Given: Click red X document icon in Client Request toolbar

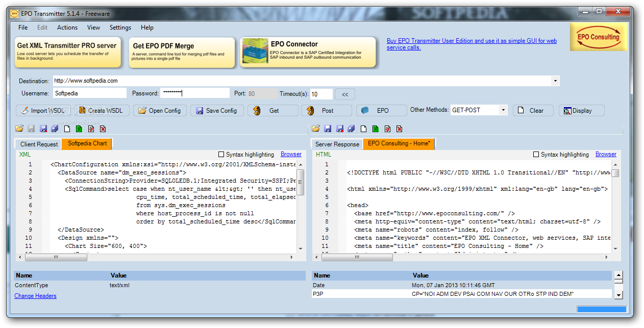Looking at the screenshot, I should coord(103,129).
